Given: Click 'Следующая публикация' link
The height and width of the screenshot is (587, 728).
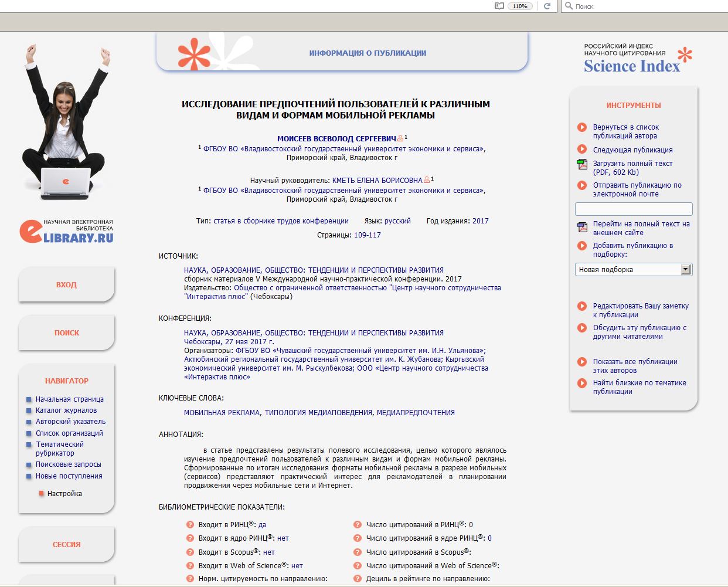Looking at the screenshot, I should [632, 150].
